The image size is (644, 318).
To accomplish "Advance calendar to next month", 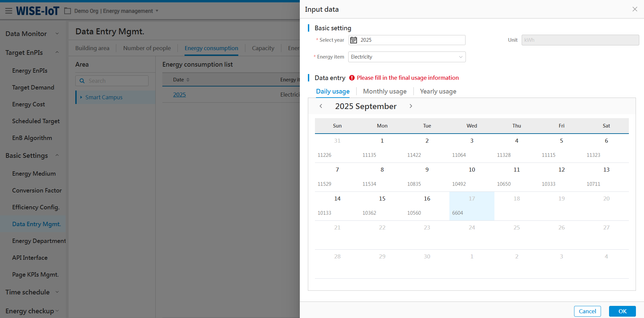I will [x=411, y=106].
